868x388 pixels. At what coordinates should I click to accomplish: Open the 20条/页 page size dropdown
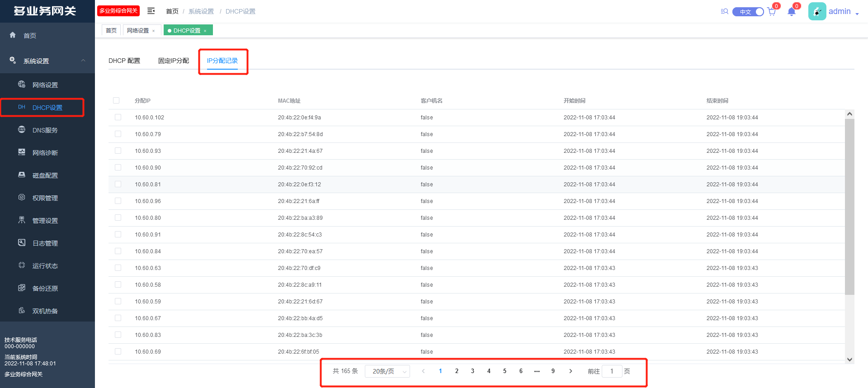(387, 371)
